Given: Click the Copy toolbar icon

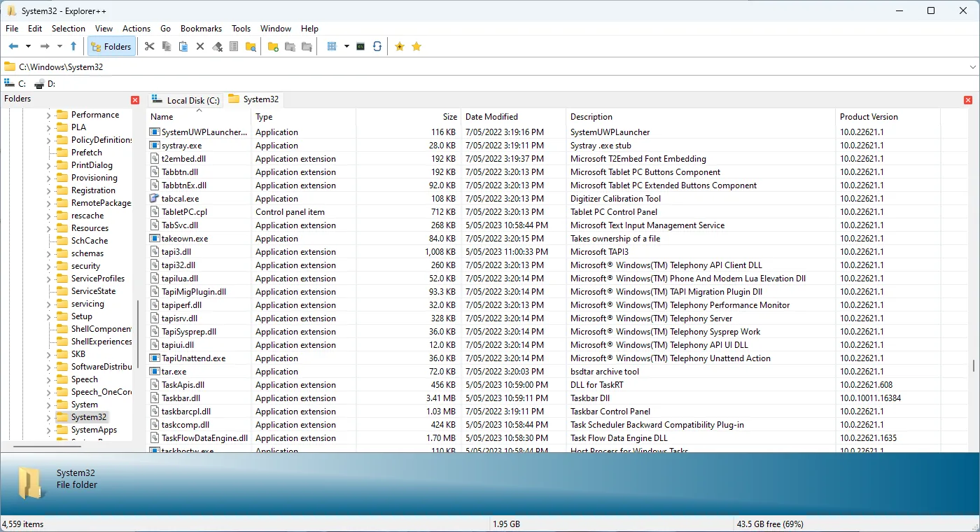Looking at the screenshot, I should pos(167,46).
